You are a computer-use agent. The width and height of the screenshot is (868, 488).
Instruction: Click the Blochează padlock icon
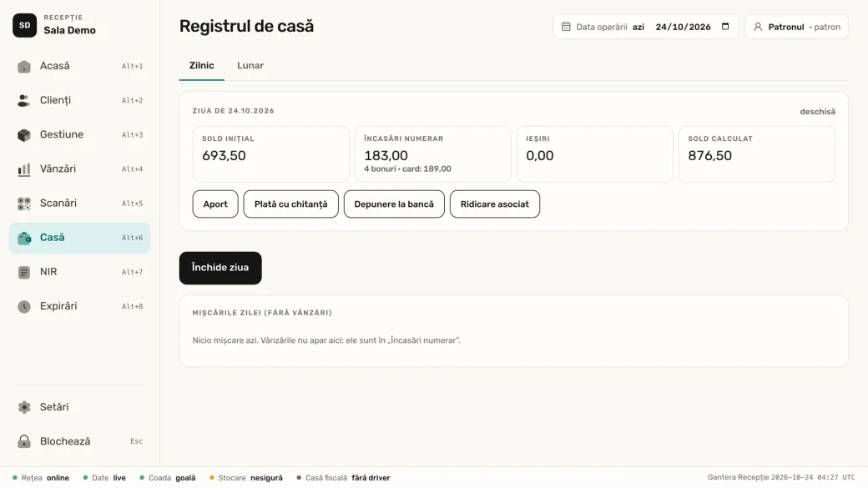(24, 441)
